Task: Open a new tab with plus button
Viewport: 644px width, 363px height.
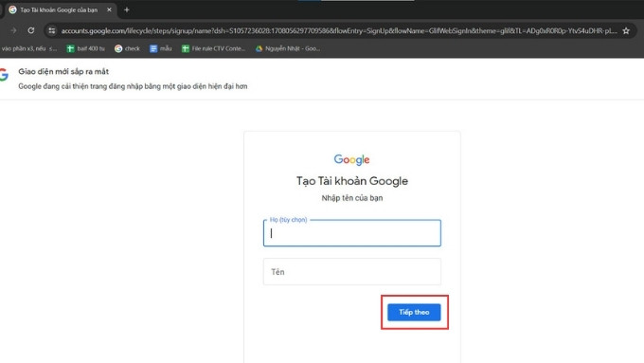Action: 127,9
